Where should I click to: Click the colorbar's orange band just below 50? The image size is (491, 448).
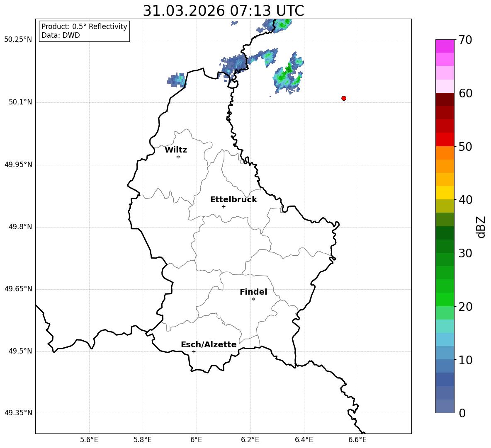pyautogui.click(x=445, y=153)
